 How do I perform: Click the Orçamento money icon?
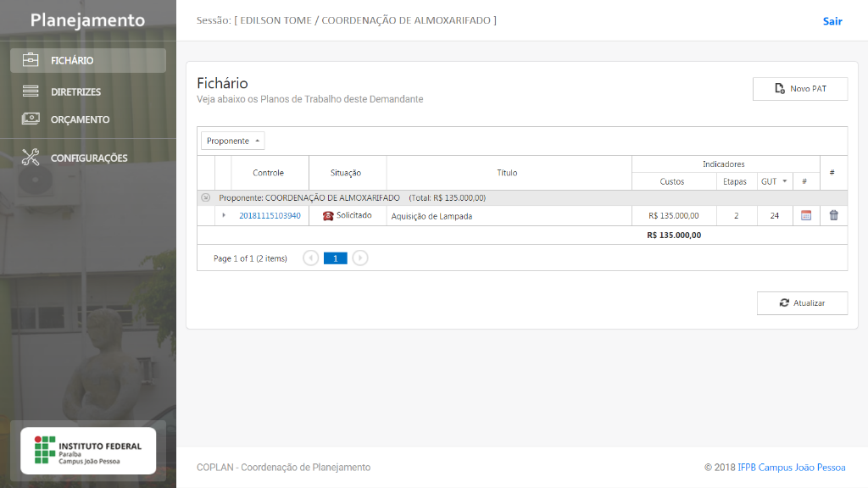[x=31, y=119]
